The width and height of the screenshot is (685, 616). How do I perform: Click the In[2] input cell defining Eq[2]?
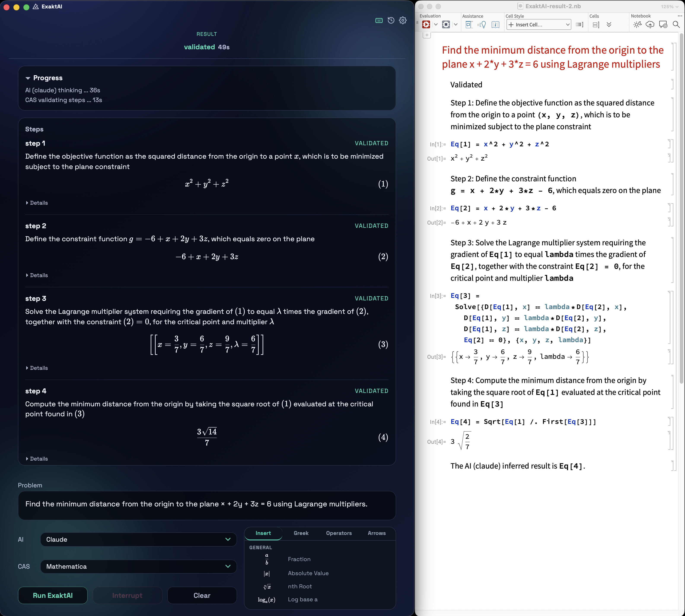[x=503, y=209]
